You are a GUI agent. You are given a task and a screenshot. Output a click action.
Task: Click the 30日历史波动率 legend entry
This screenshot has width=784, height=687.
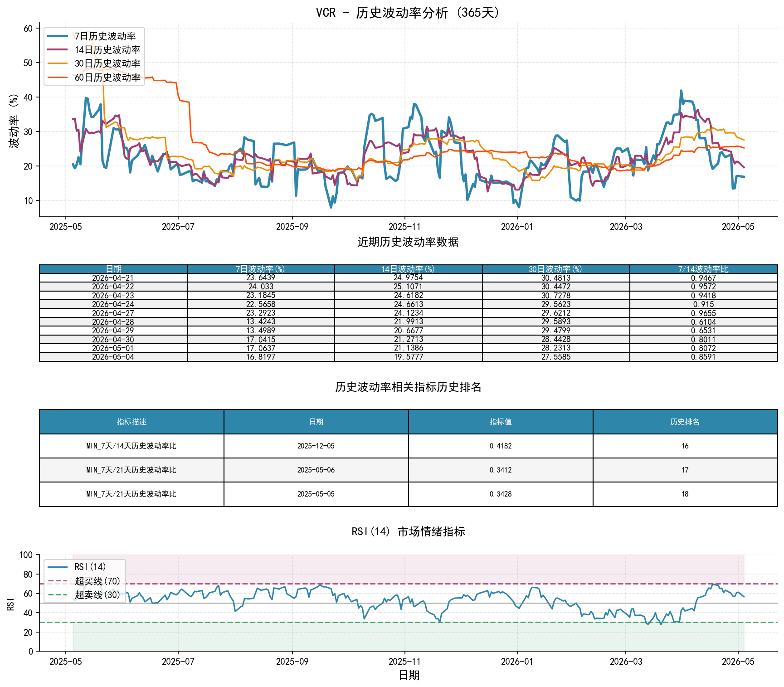[x=94, y=63]
